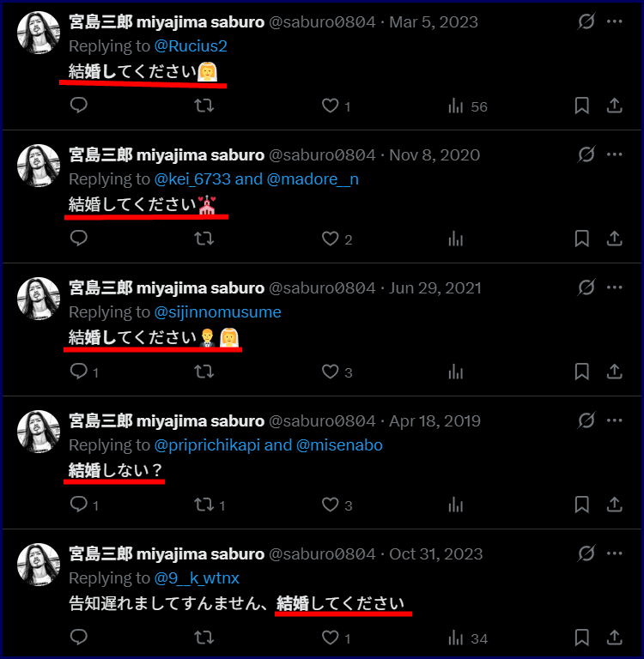Open the Oct 31, 2023 date timestamp

(x=436, y=554)
